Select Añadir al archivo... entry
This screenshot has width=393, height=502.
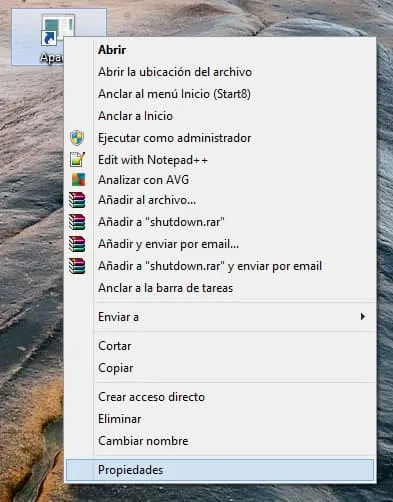tap(220, 200)
